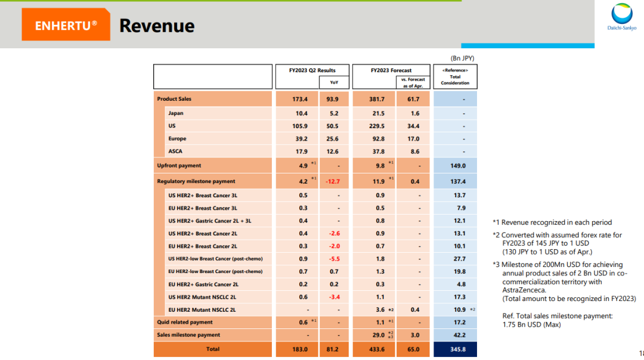
Task: Select footnote *1 Revenue recognized text
Action: click(552, 222)
